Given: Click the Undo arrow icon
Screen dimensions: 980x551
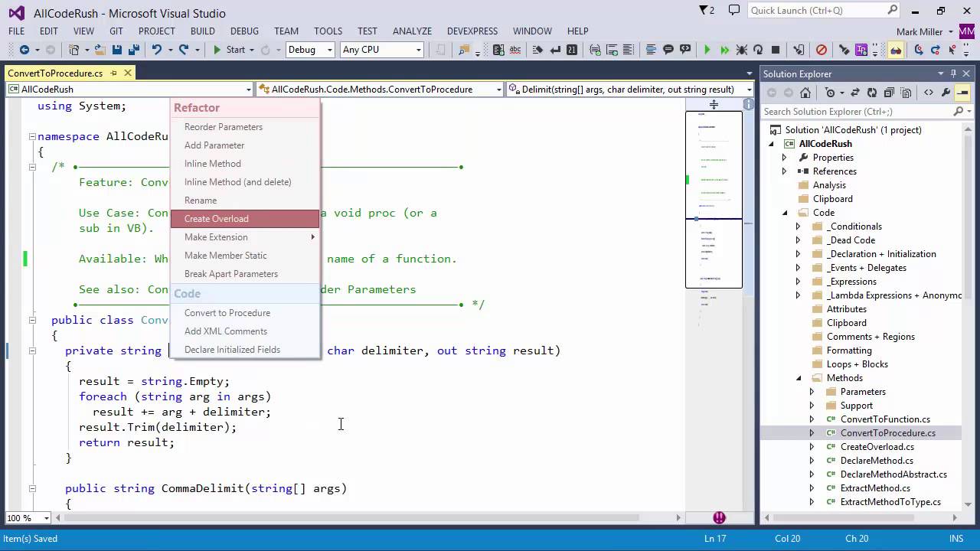Looking at the screenshot, I should point(156,50).
